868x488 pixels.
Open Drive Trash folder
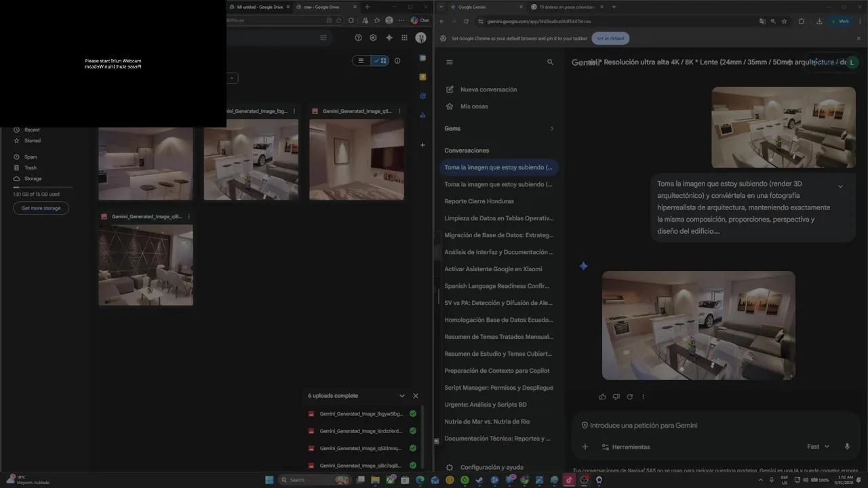(x=31, y=168)
